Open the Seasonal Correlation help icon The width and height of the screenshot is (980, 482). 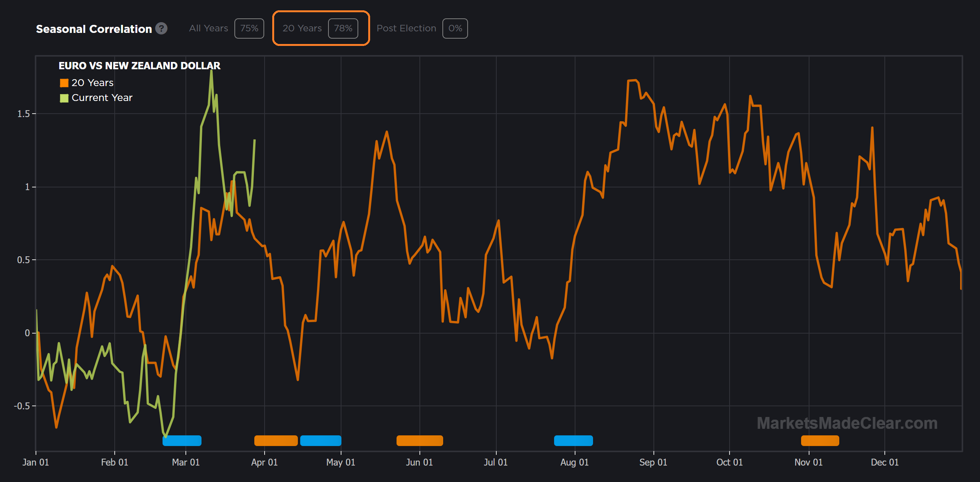pos(161,28)
